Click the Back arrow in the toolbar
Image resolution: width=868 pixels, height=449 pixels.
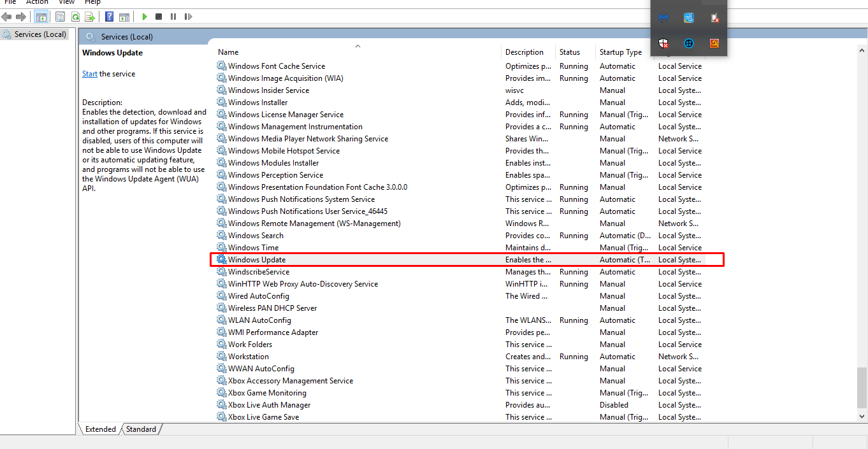(x=7, y=17)
